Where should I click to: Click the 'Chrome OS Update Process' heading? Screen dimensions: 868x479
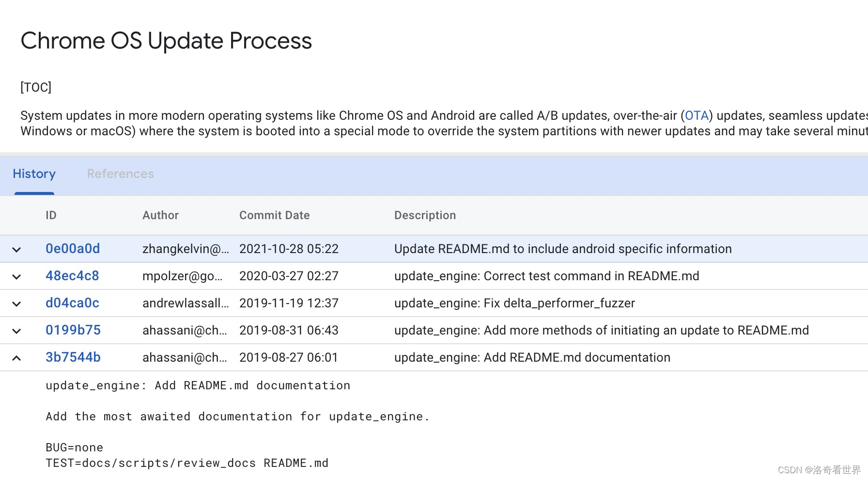(166, 41)
